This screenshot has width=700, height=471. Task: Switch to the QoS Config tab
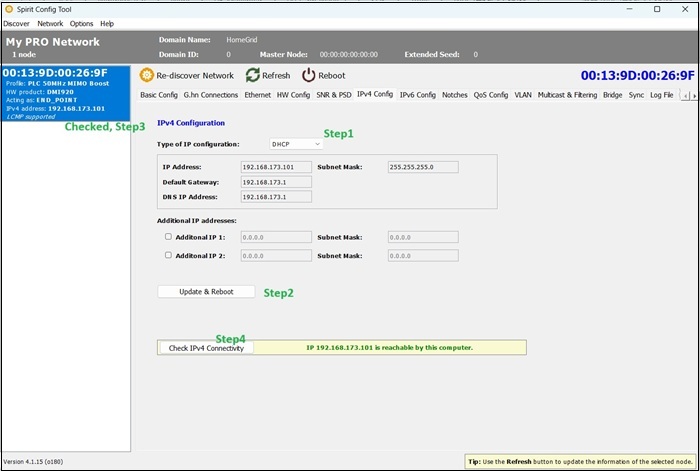point(490,95)
